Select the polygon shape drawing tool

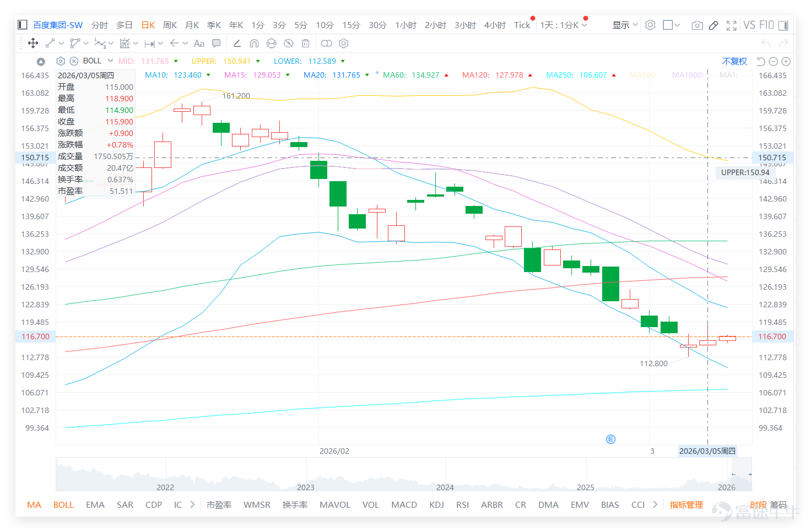click(x=75, y=44)
